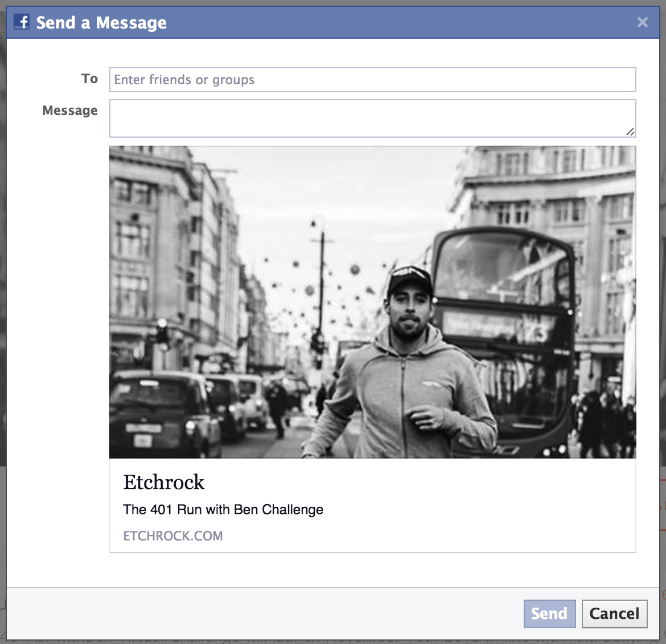Click the 'Message' field label
Image resolution: width=666 pixels, height=644 pixels.
pyautogui.click(x=70, y=110)
